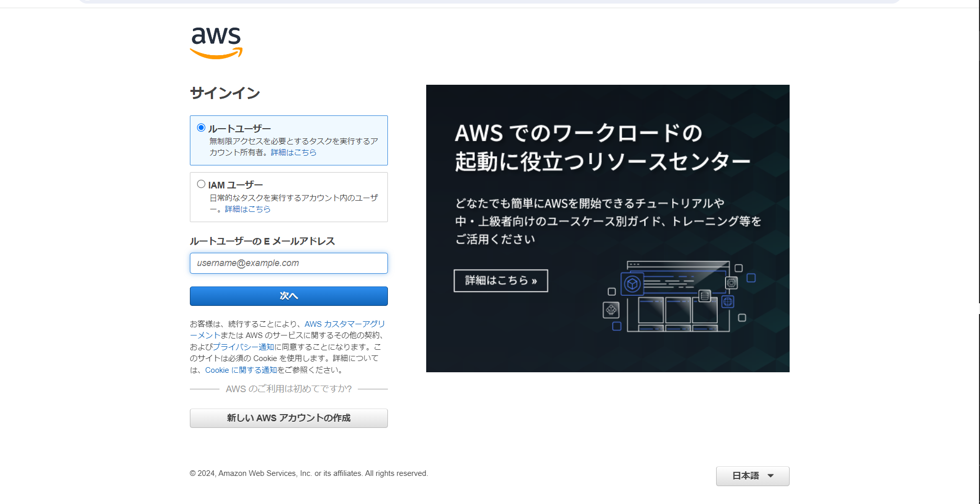Click the 次へ button
Image resolution: width=980 pixels, height=504 pixels.
pyautogui.click(x=288, y=296)
